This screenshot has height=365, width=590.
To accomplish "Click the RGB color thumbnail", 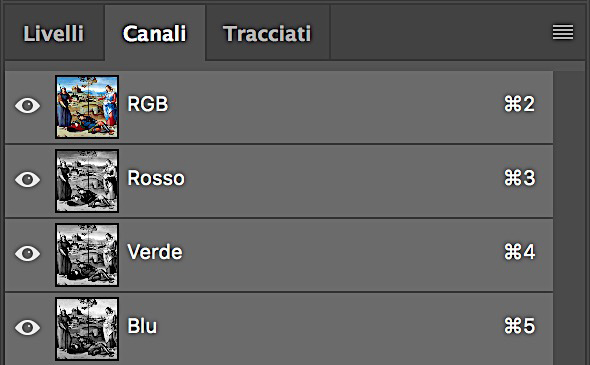I will (87, 106).
